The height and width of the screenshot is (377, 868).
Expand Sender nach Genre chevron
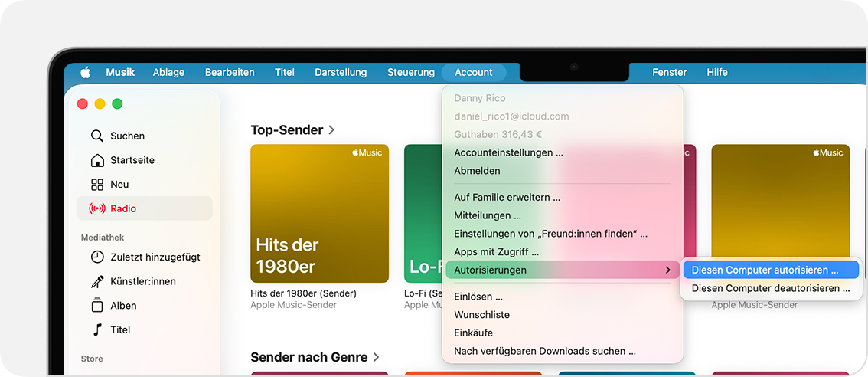tap(377, 356)
